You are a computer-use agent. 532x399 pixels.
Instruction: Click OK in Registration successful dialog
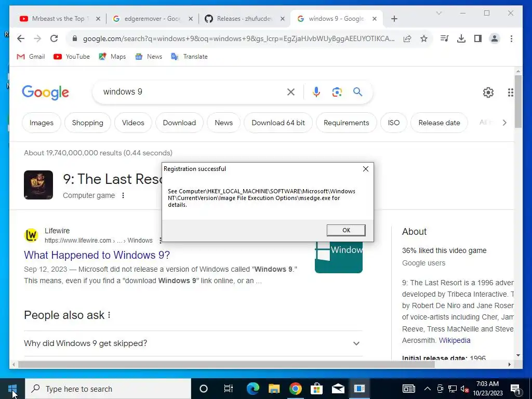pos(346,230)
